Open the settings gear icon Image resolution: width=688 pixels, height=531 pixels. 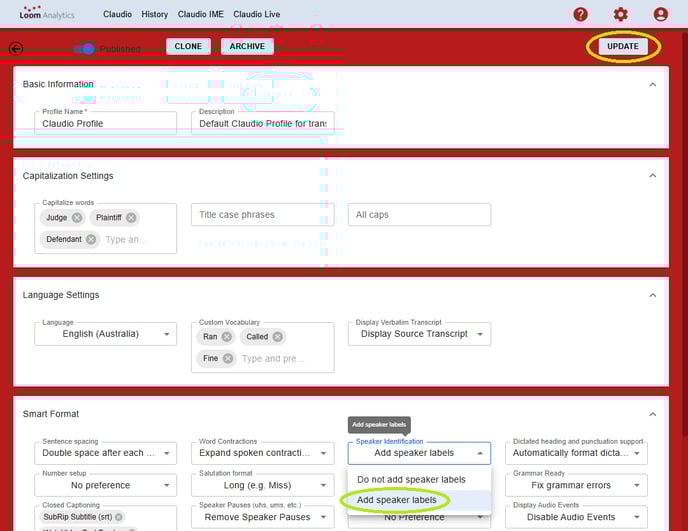point(620,14)
